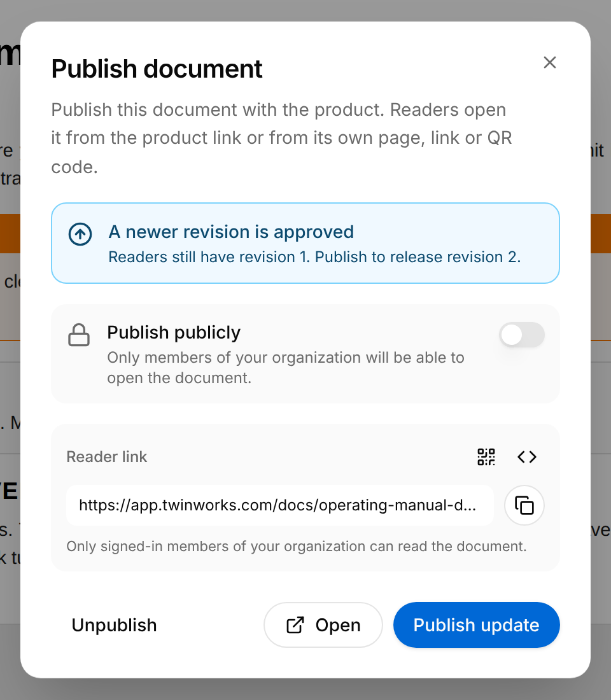Close the Publish document dialog
The height and width of the screenshot is (700, 611).
tap(549, 62)
